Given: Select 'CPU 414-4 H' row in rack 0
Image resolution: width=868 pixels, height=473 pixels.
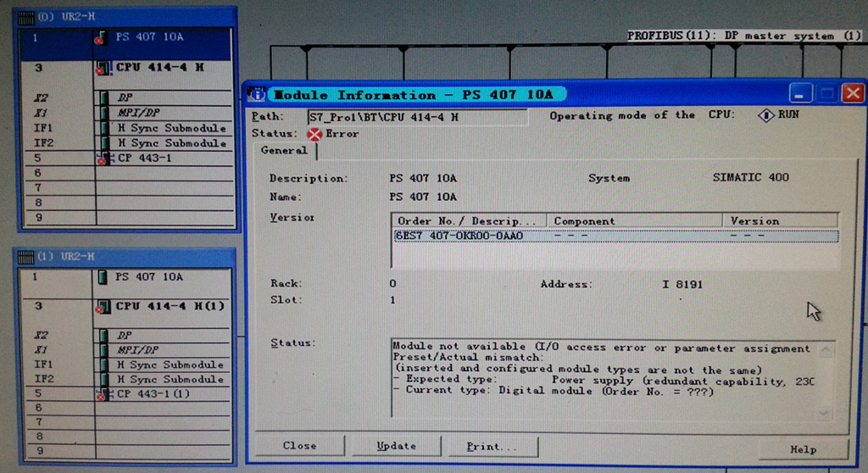Looking at the screenshot, I should click(126, 75).
